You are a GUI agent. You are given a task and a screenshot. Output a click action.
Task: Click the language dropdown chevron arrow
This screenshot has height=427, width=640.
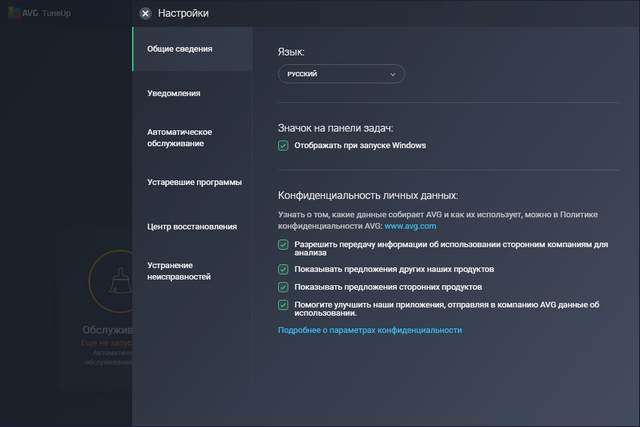pos(393,74)
